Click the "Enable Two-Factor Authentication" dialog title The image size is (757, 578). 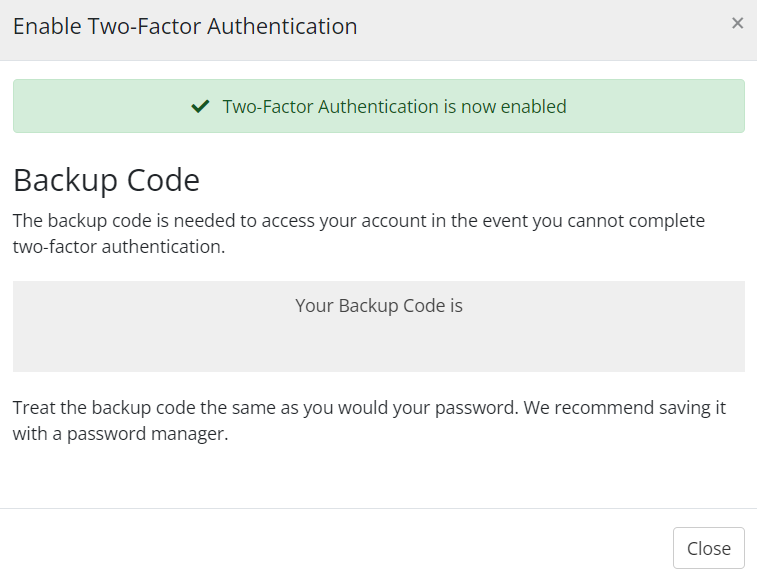pos(185,26)
